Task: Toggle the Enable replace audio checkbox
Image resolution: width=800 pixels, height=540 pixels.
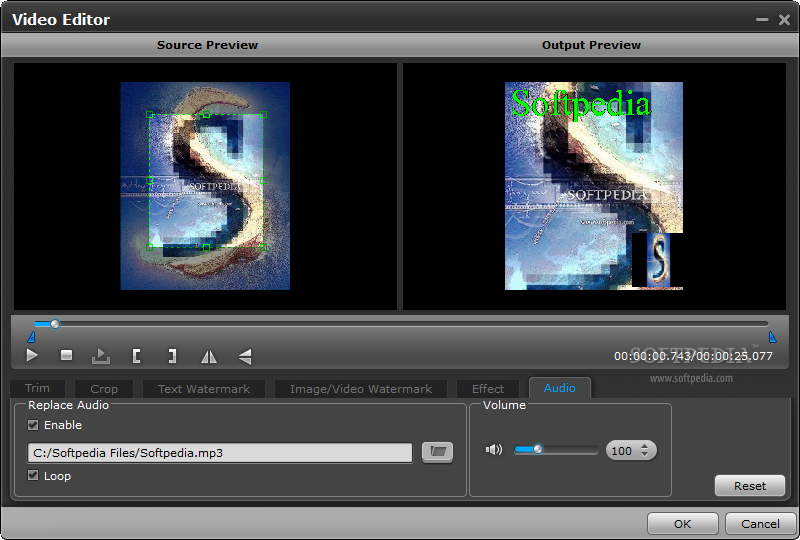Action: [x=33, y=425]
